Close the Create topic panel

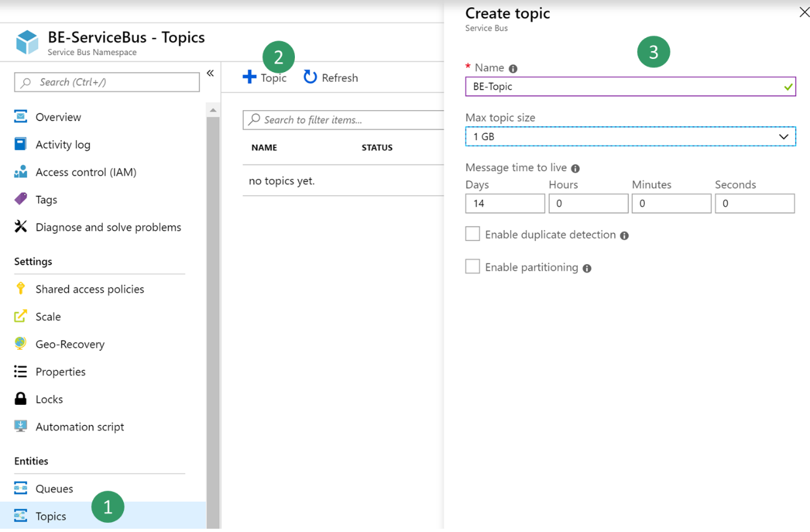coord(803,12)
